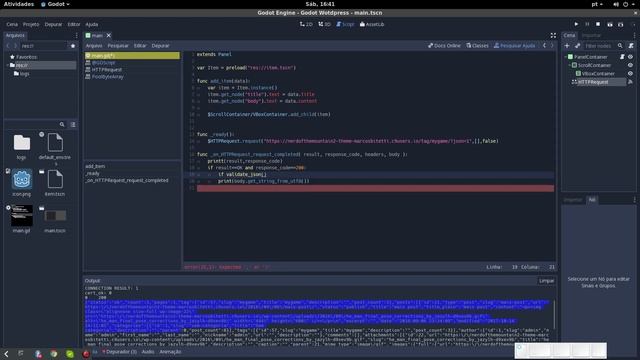Play the project
The width and height of the screenshot is (640, 360).
pos(576,24)
